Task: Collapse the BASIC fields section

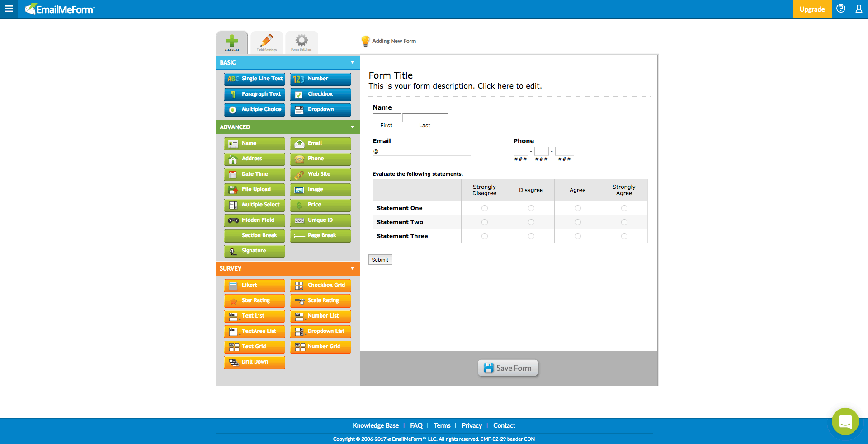Action: tap(353, 62)
